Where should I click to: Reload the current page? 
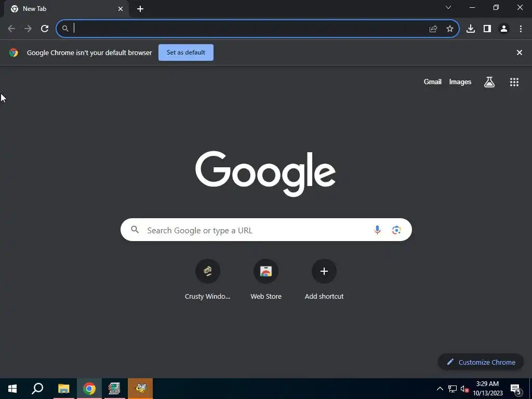[45, 29]
